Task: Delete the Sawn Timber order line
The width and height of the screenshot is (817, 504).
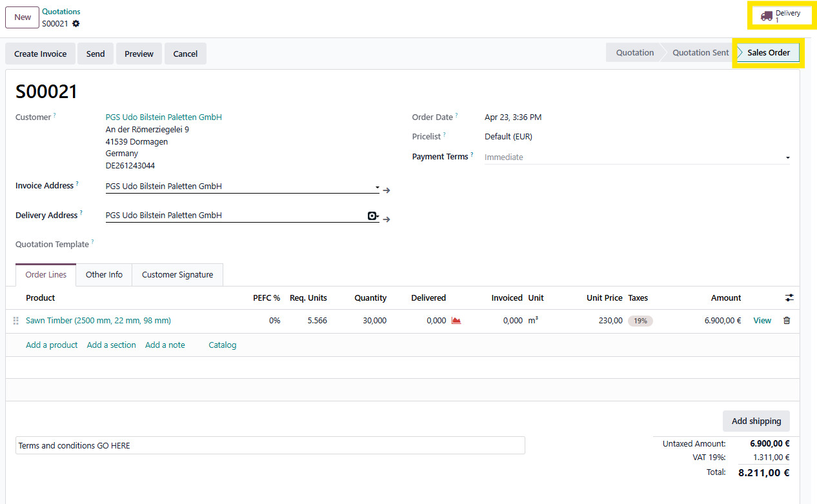Action: [786, 321]
